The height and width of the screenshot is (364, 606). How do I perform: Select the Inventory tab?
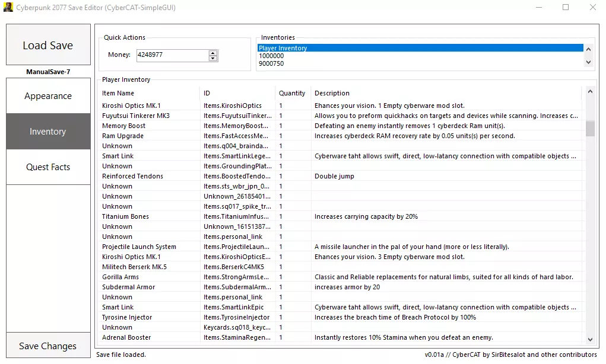48,131
